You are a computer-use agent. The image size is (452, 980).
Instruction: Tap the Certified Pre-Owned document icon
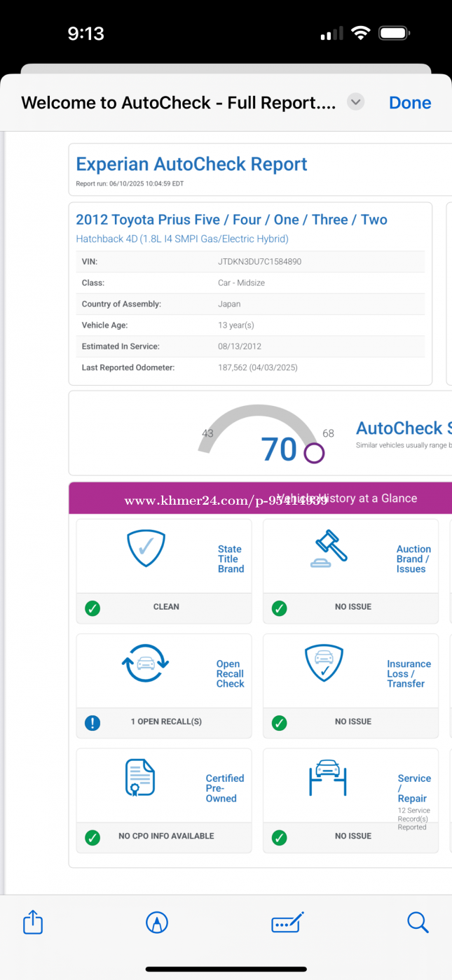click(x=140, y=778)
